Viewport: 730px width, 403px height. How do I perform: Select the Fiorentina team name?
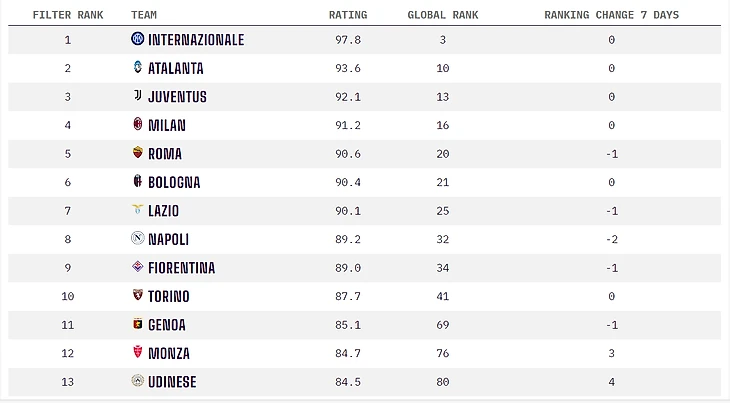(181, 268)
